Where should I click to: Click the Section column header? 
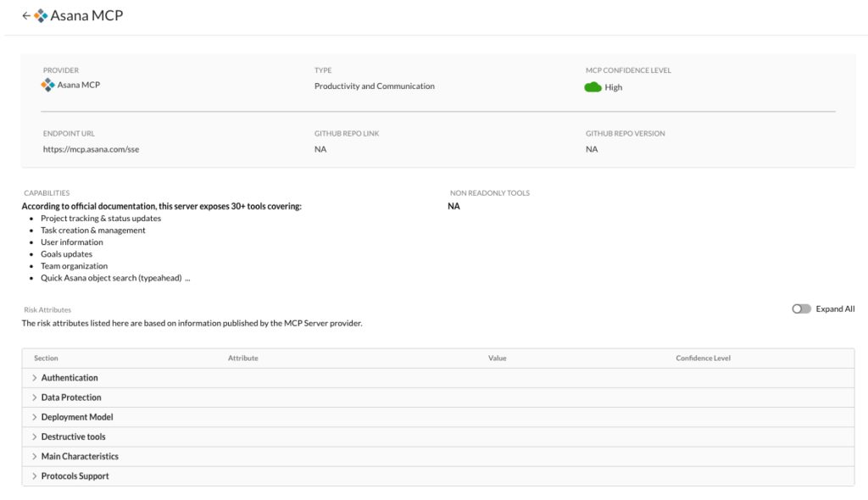pos(46,358)
